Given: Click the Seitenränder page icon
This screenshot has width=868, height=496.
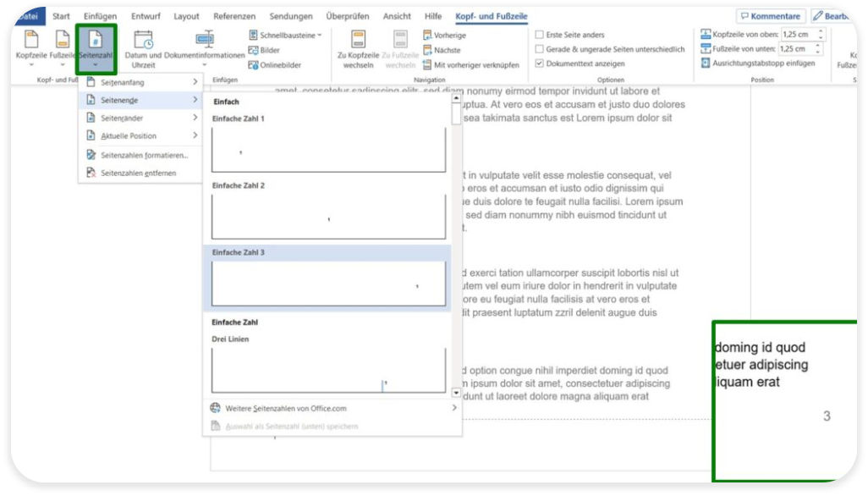Looking at the screenshot, I should [91, 118].
